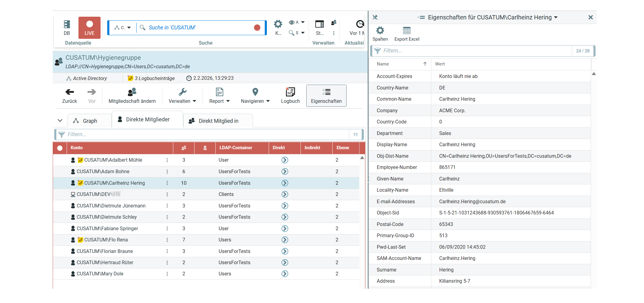This screenshot has height=303, width=644.
Task: Select CUSATUM\Flo Rena row
Action: 106,240
